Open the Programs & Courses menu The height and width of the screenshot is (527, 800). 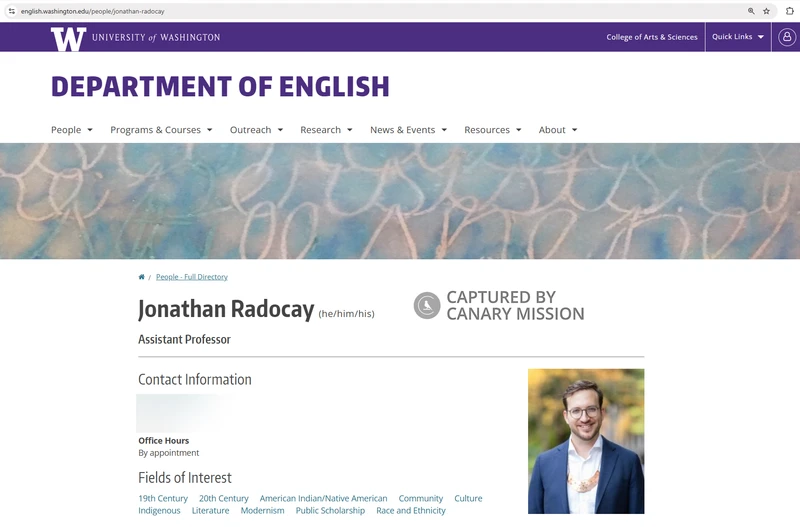click(156, 130)
